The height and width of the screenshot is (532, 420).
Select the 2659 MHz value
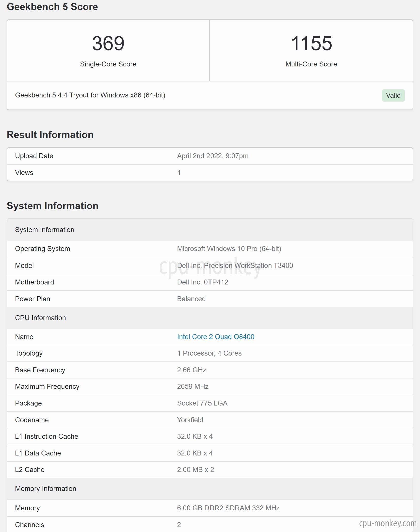(193, 387)
